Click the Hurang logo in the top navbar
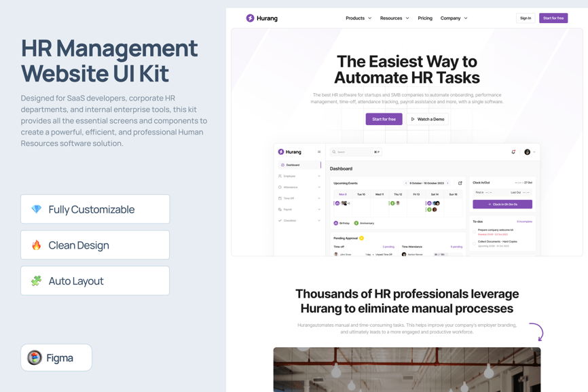This screenshot has width=588, height=392. (262, 18)
